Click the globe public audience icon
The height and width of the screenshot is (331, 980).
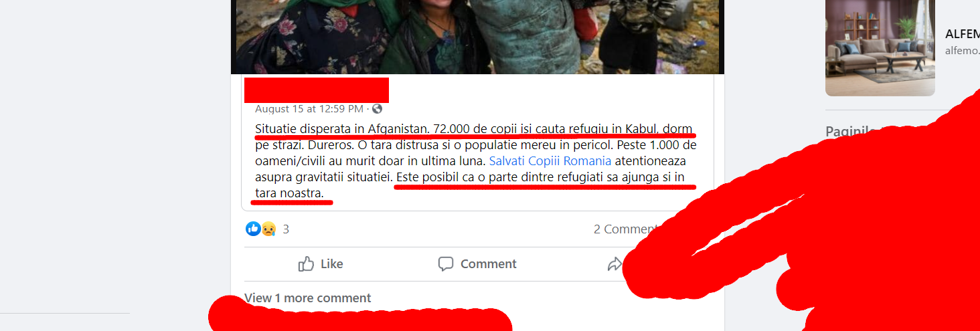pyautogui.click(x=377, y=108)
